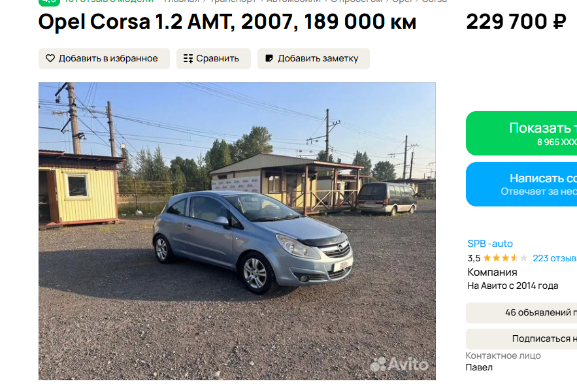Open the main Opel Corsa photo
The image size is (577, 392).
[237, 231]
